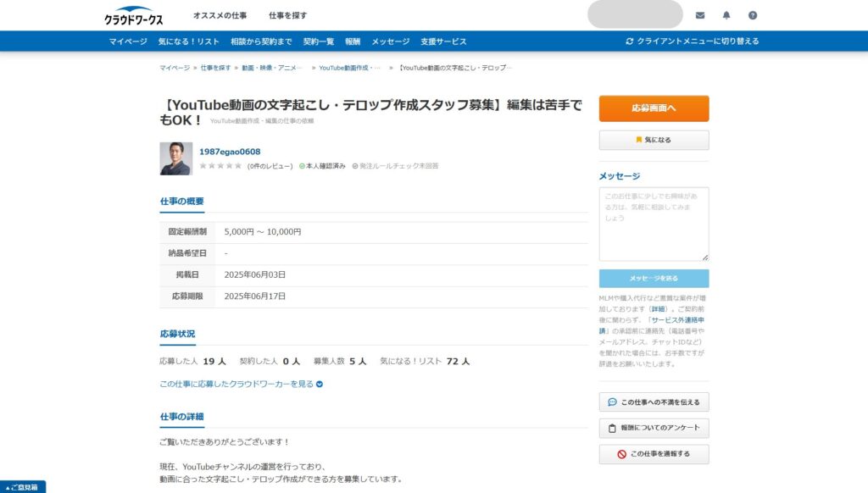868x493 pixels.
Task: Click 動画・映像・アニメ breadcrumb link
Action: (x=272, y=68)
